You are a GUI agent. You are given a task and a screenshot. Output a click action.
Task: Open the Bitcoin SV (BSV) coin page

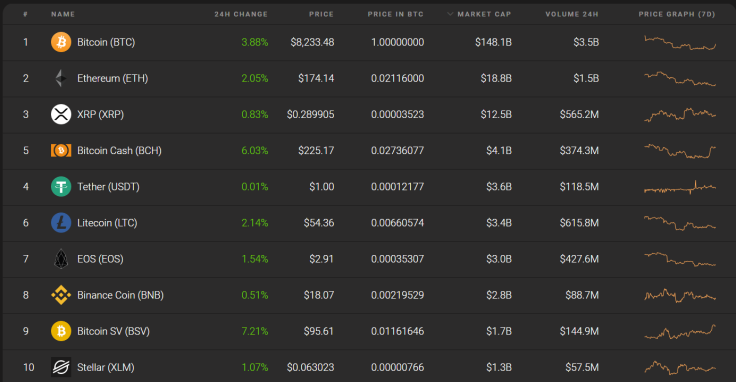tap(114, 331)
